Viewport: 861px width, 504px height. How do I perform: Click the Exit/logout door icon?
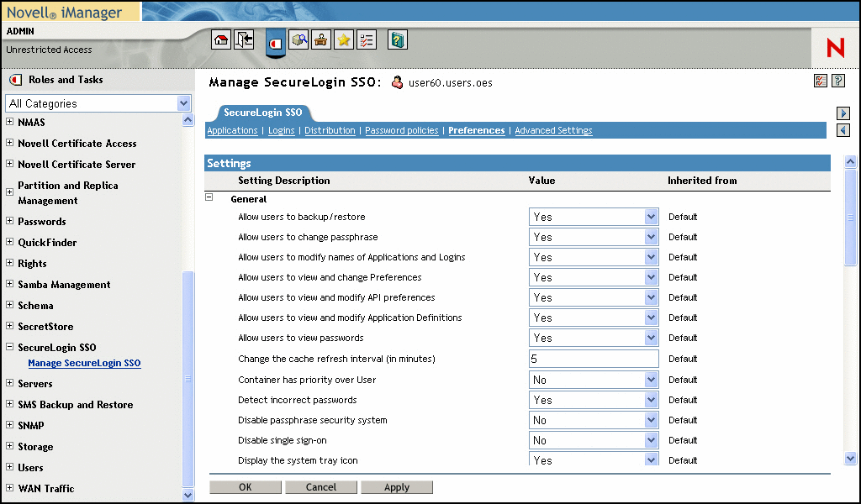click(244, 39)
